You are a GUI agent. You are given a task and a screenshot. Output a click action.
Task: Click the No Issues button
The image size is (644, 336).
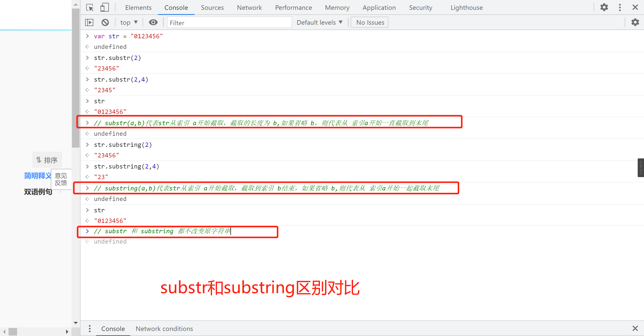(370, 22)
